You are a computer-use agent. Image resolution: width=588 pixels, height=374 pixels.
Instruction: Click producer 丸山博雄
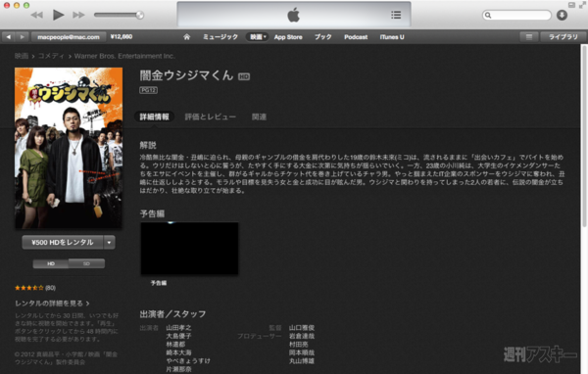(x=302, y=361)
